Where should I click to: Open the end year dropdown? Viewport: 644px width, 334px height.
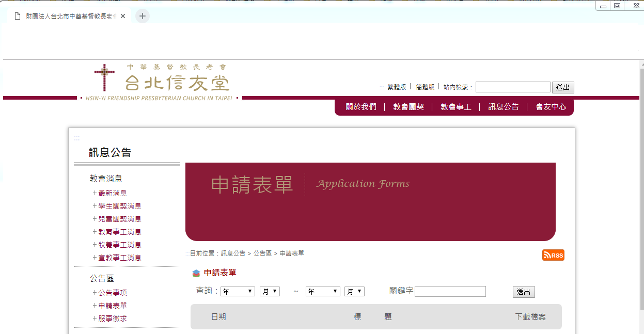click(323, 292)
